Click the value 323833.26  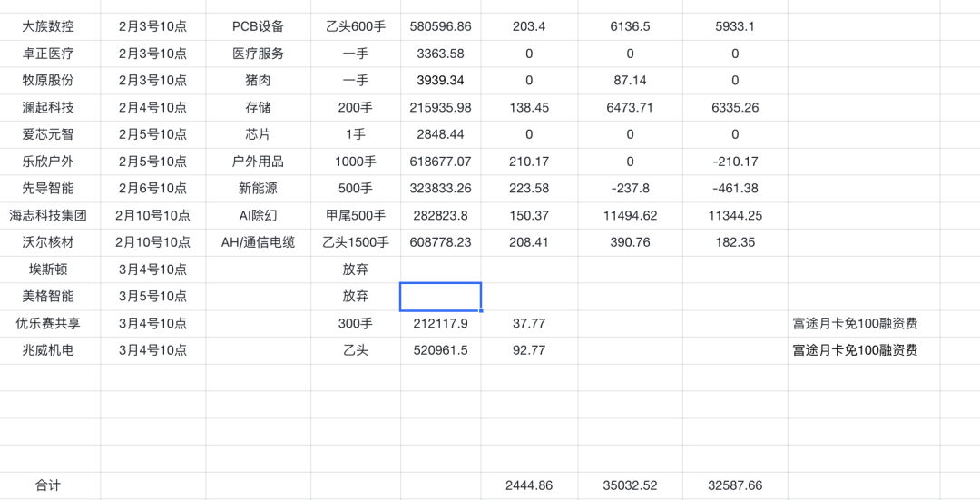[x=441, y=189]
